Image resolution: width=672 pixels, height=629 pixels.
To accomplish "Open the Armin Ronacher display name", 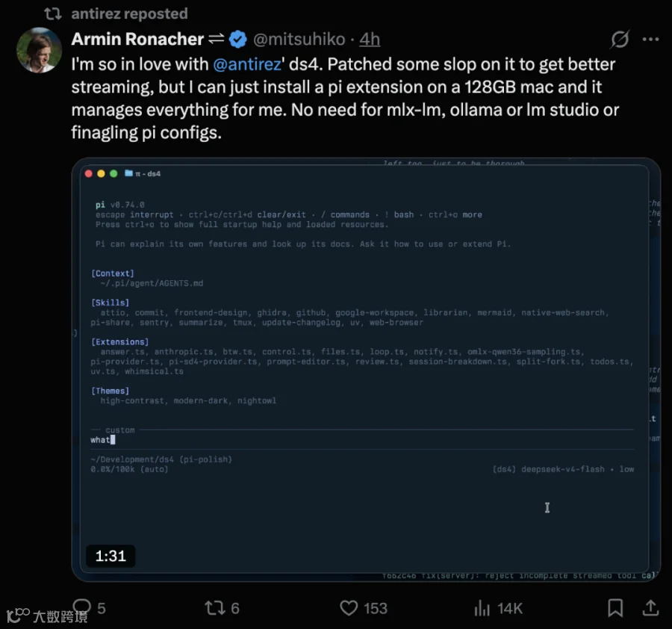I will coord(137,39).
